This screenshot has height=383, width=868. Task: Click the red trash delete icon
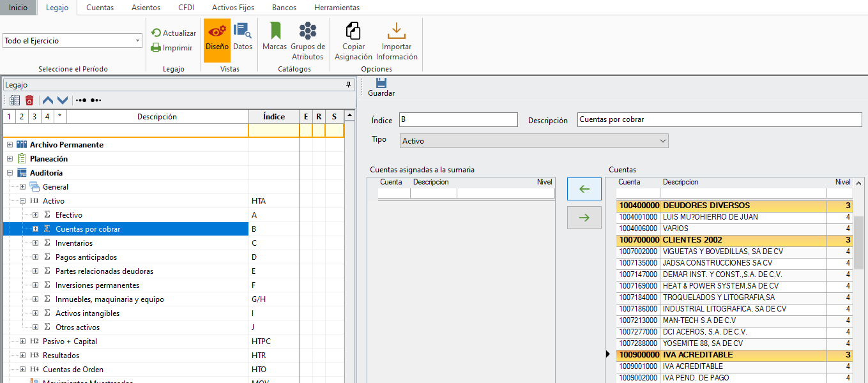pyautogui.click(x=29, y=100)
